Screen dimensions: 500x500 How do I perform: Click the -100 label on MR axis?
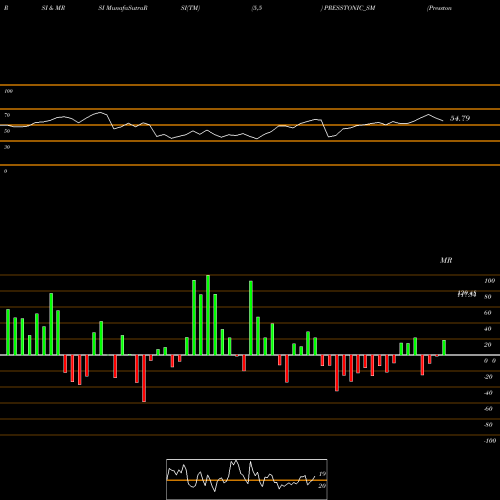489,441
